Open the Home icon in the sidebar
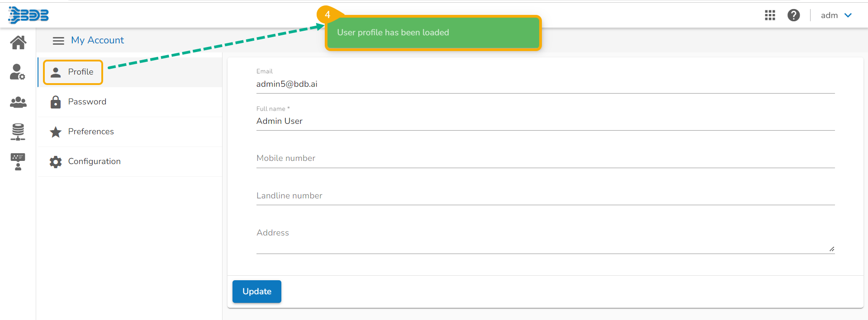Screen dimensions: 868x320 pos(18,42)
